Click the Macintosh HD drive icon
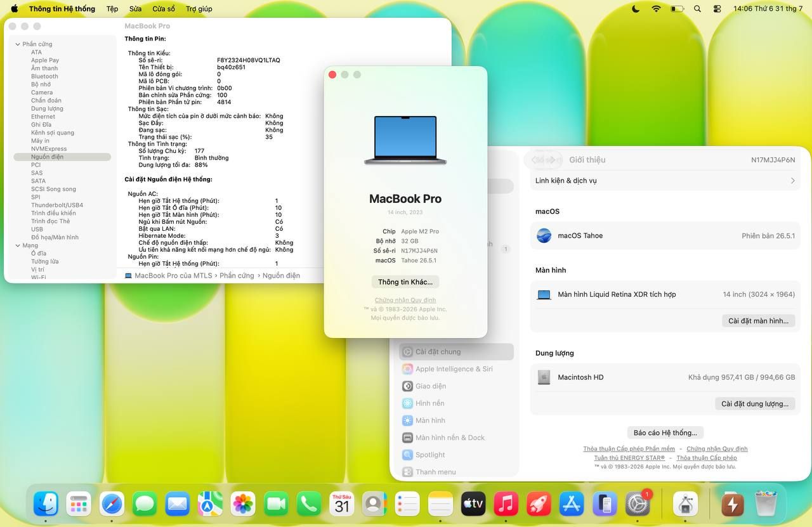 pos(544,377)
